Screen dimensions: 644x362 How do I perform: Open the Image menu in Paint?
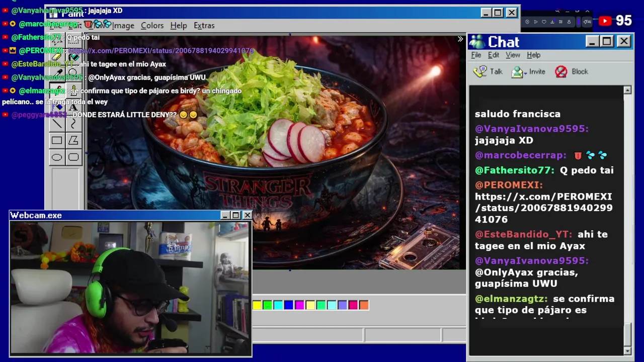pyautogui.click(x=123, y=25)
